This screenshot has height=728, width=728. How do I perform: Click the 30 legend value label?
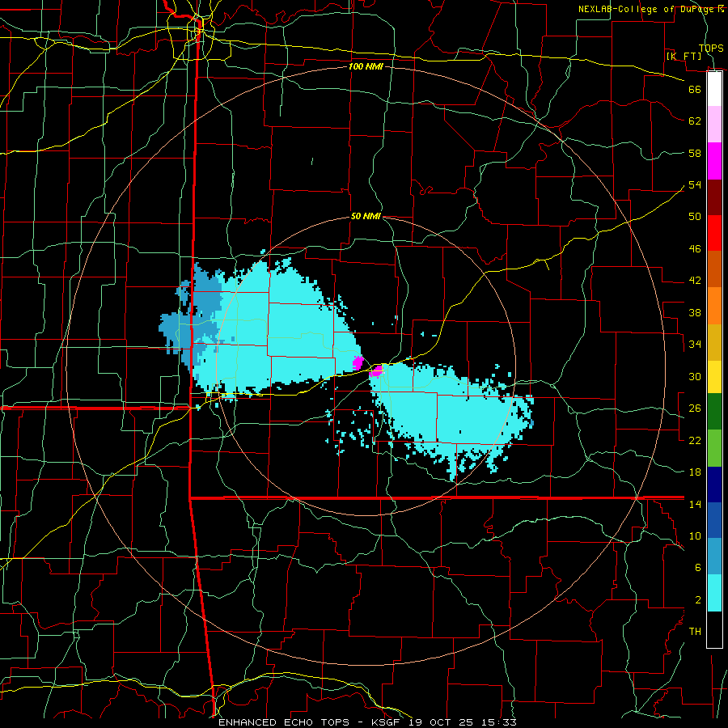(695, 376)
